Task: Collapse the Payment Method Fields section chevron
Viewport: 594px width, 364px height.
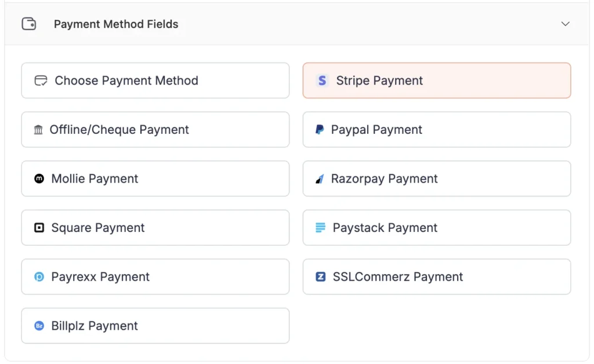Action: pyautogui.click(x=565, y=24)
